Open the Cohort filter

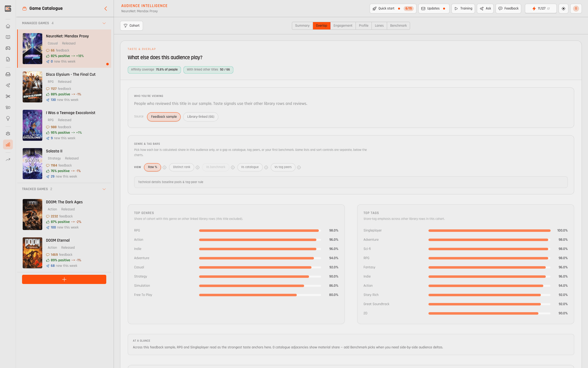tap(131, 25)
